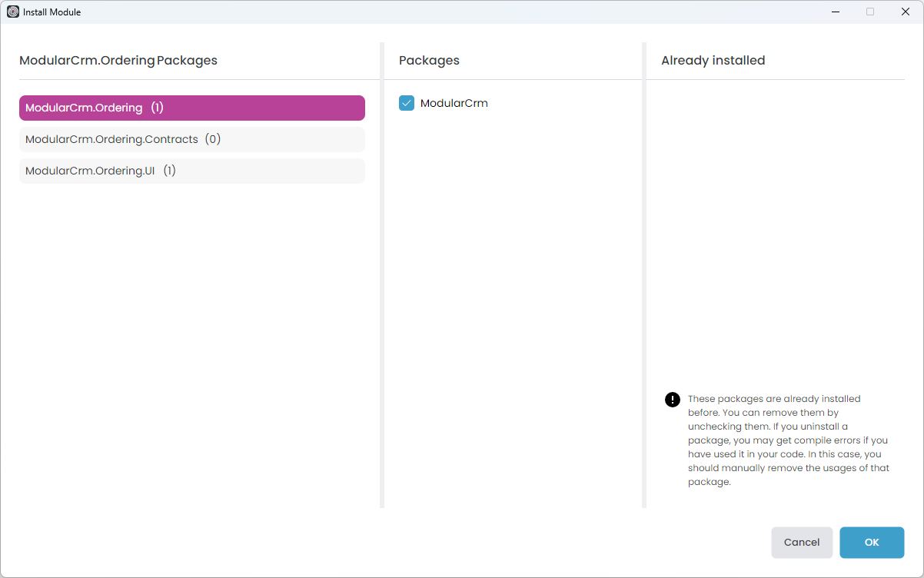Click the ModularCrm.Ordering Packages heading
The width and height of the screenshot is (924, 578).
118,60
